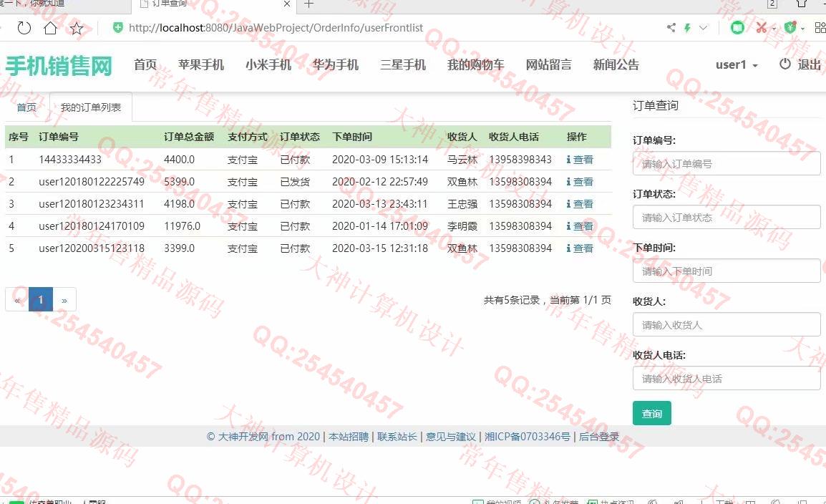Reload the page with the refresh icon
The image size is (826, 504).
pyautogui.click(x=24, y=28)
